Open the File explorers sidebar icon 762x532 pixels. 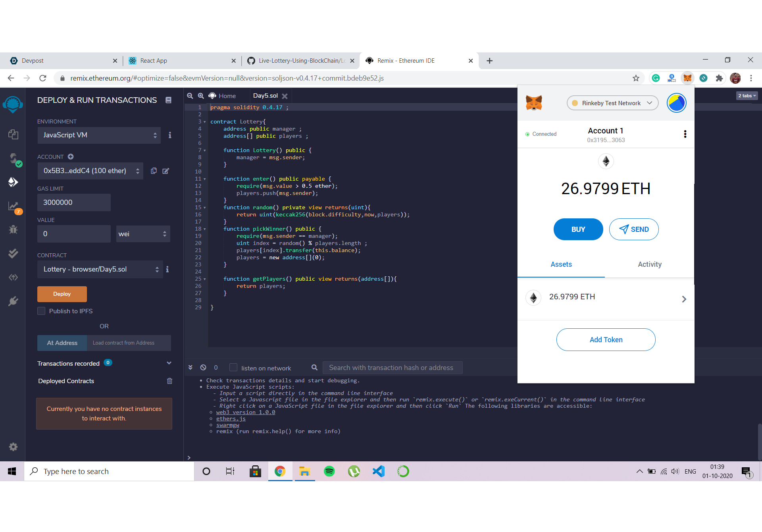(x=13, y=135)
